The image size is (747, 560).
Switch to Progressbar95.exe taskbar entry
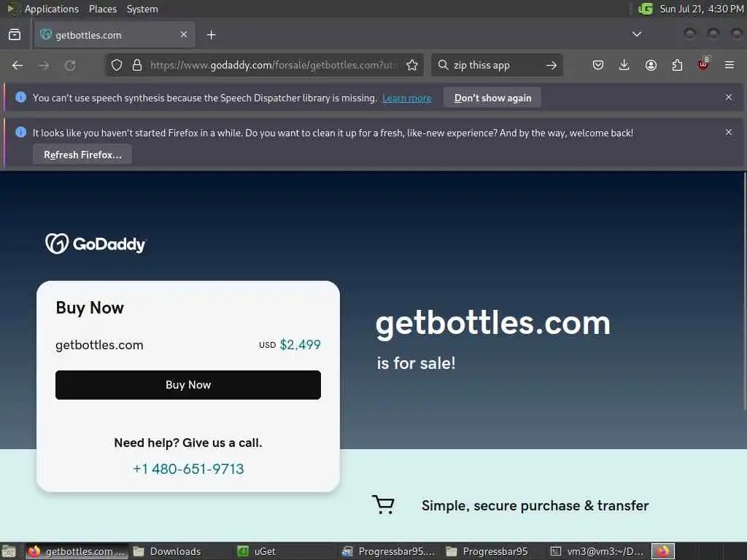(390, 551)
